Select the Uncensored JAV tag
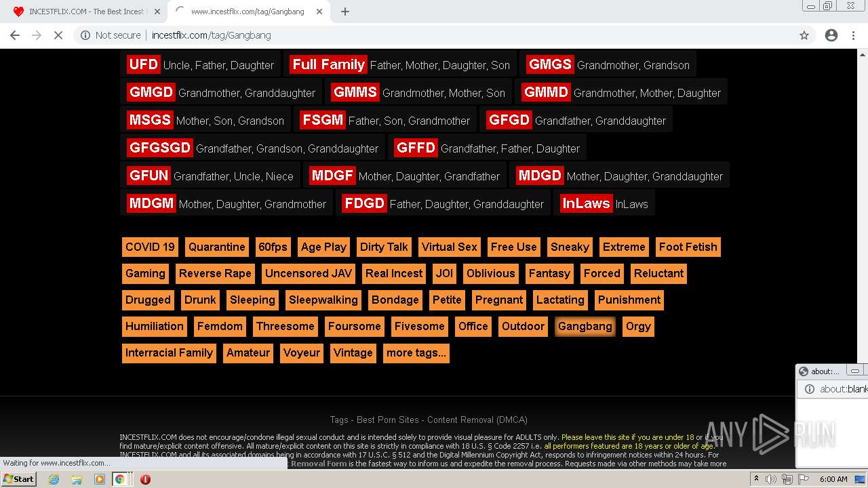The image size is (868, 488). click(309, 273)
